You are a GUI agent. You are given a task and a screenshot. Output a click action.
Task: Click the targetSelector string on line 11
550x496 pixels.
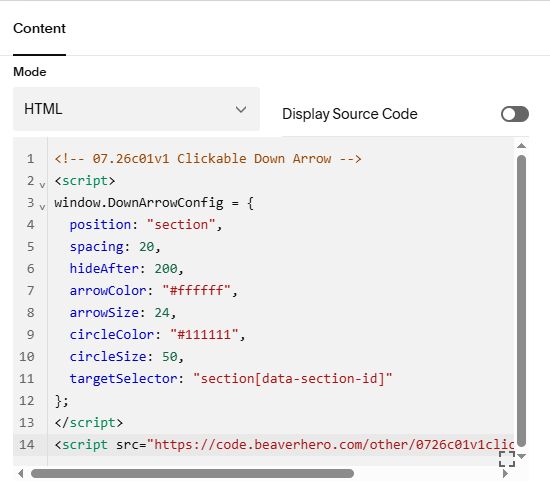click(x=293, y=378)
